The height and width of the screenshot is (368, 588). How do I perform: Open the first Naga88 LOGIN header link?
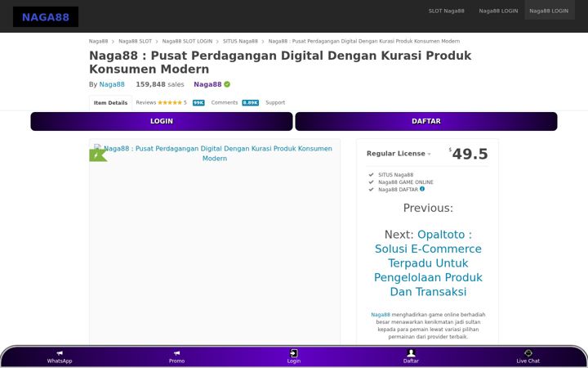[x=498, y=11]
